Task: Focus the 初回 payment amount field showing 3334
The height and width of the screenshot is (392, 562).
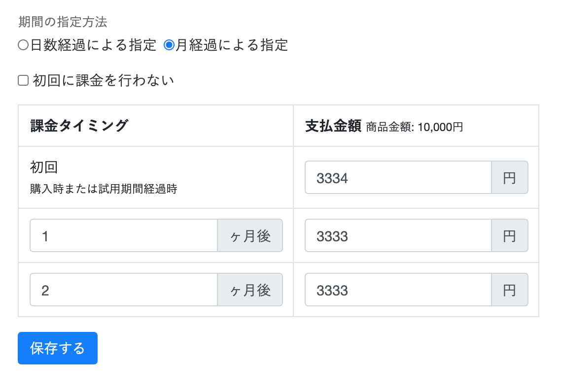Action: [398, 178]
